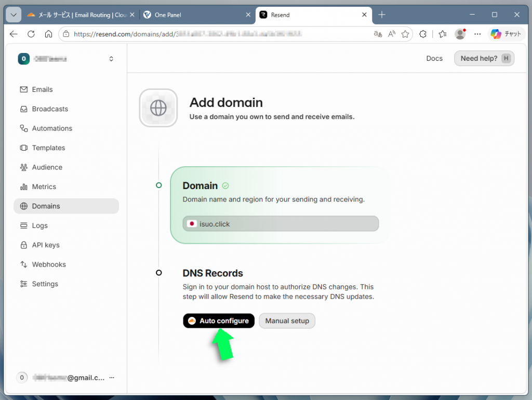The image size is (532, 400).
Task: Click the Auto configure button
Action: [x=219, y=321]
